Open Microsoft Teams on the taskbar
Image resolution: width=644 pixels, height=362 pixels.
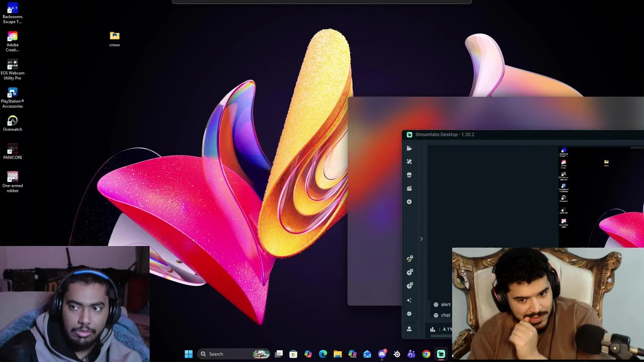(411, 354)
